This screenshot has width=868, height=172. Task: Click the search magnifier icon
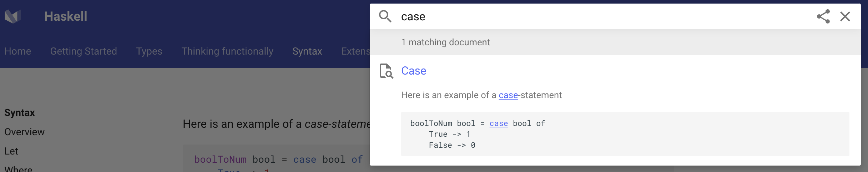pyautogui.click(x=385, y=16)
